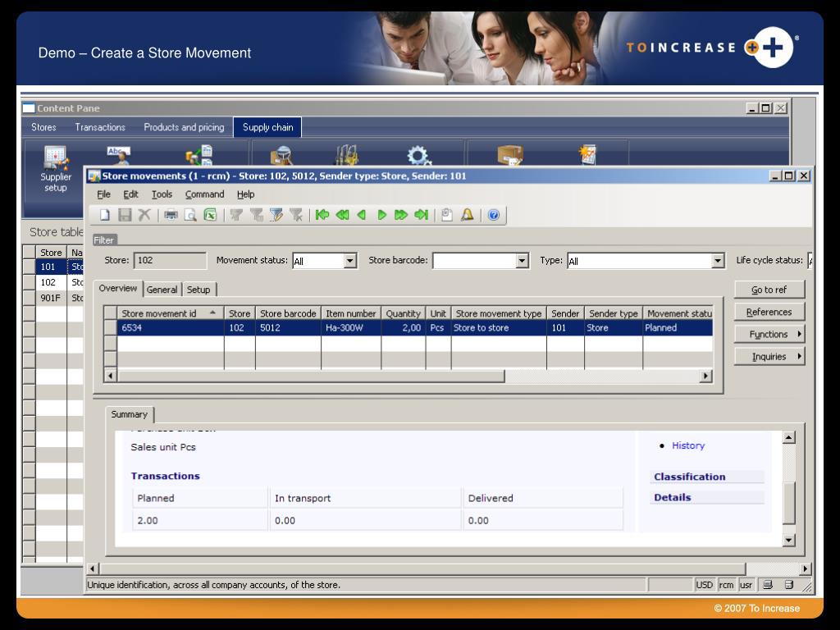Image resolution: width=840 pixels, height=630 pixels.
Task: Open the Type filter dropdown
Action: [x=718, y=261]
